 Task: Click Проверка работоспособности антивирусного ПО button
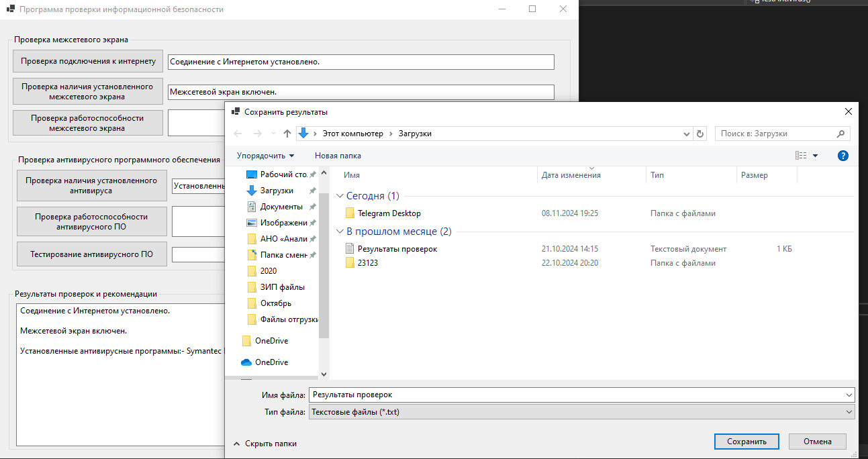click(x=91, y=221)
